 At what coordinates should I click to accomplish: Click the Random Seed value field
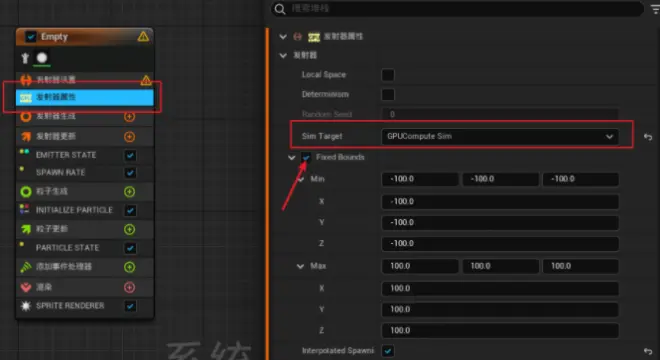coord(500,114)
